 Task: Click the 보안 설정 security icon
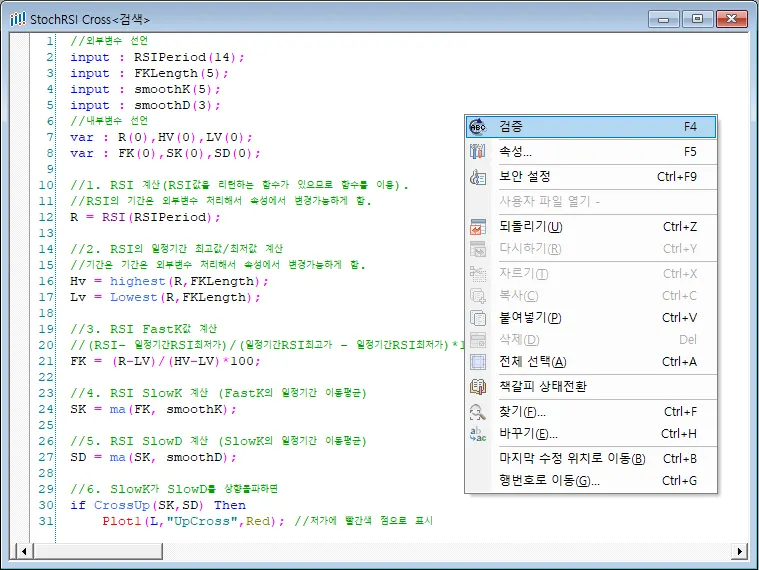[477, 177]
